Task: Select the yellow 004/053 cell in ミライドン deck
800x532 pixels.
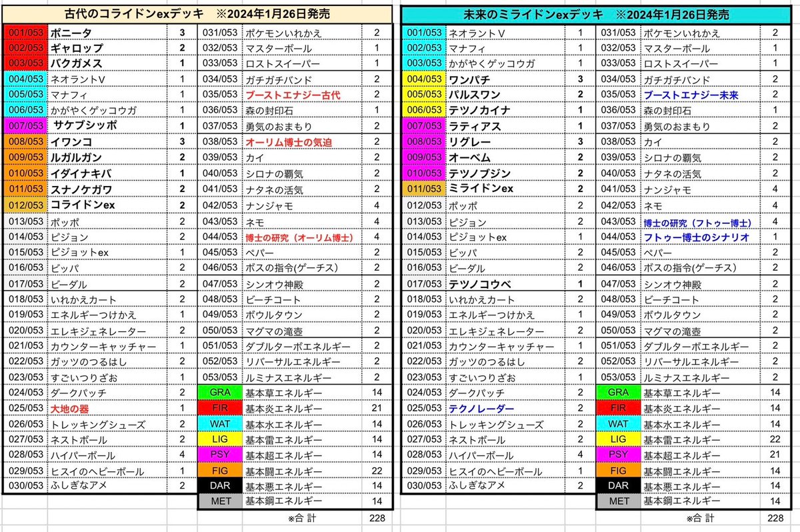Action: click(423, 79)
